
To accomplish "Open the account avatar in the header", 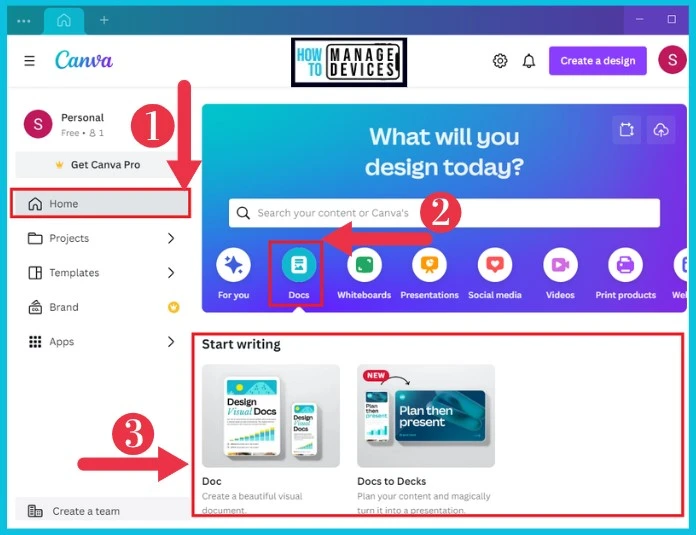I will click(x=672, y=60).
